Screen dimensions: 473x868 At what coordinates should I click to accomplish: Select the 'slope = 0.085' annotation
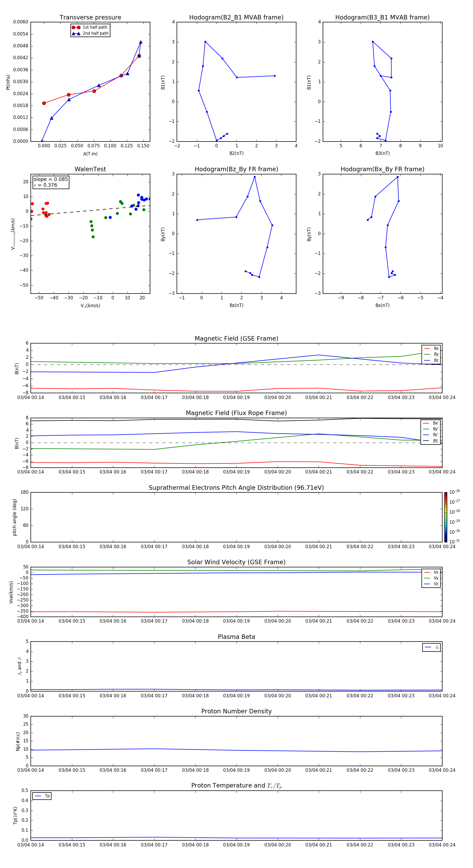point(50,179)
